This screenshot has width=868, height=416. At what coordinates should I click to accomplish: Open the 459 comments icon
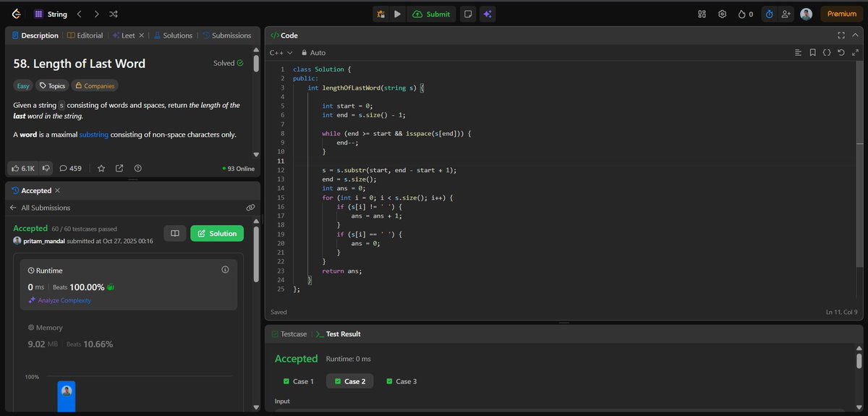(x=70, y=168)
